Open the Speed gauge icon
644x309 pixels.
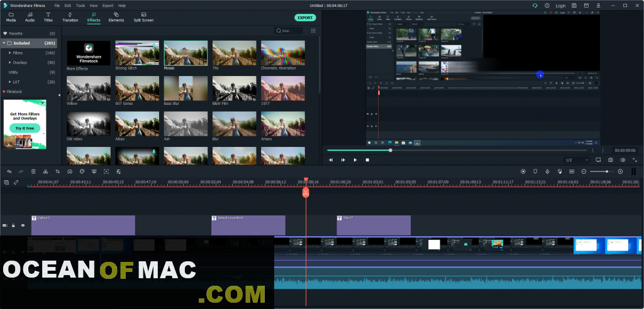coord(70,171)
